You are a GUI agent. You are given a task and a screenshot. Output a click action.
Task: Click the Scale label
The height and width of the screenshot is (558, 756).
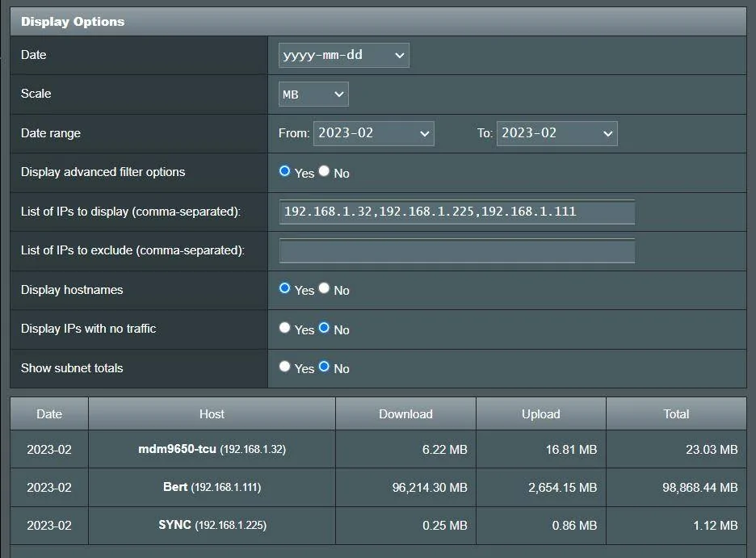click(36, 94)
